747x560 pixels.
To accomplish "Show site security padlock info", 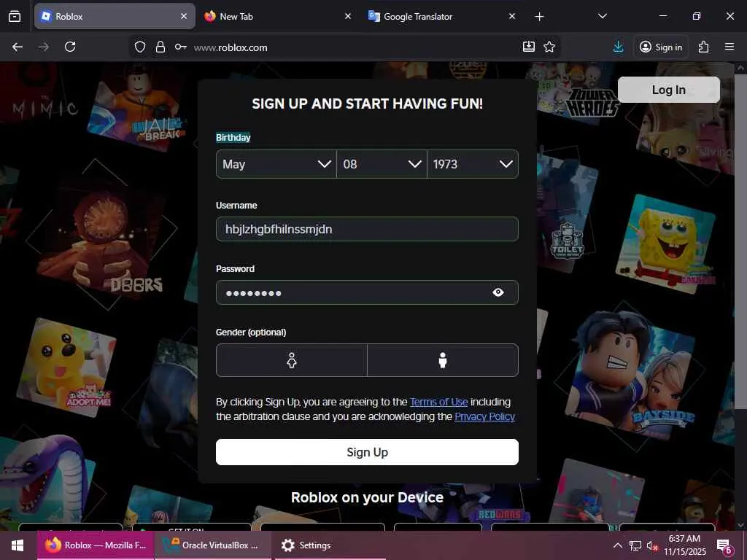I will pyautogui.click(x=160, y=47).
